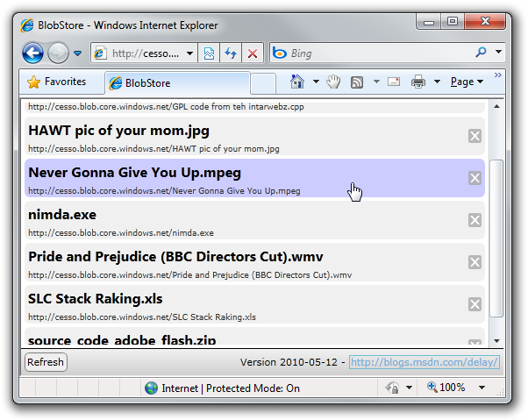Image resolution: width=528 pixels, height=420 pixels.
Task: Click the GPL code from teh intarwebz.cpp URL
Action: (x=166, y=107)
